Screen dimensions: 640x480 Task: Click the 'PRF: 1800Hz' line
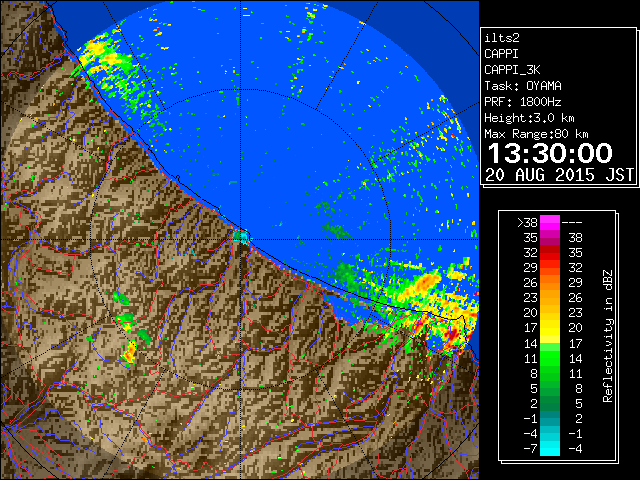click(x=523, y=102)
